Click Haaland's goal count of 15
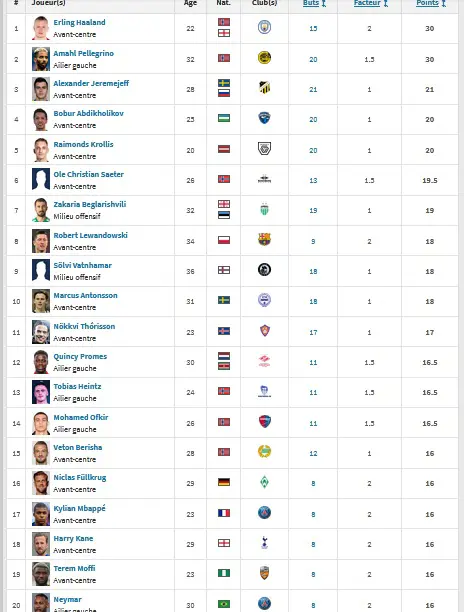The height and width of the screenshot is (612, 464). pos(313,28)
